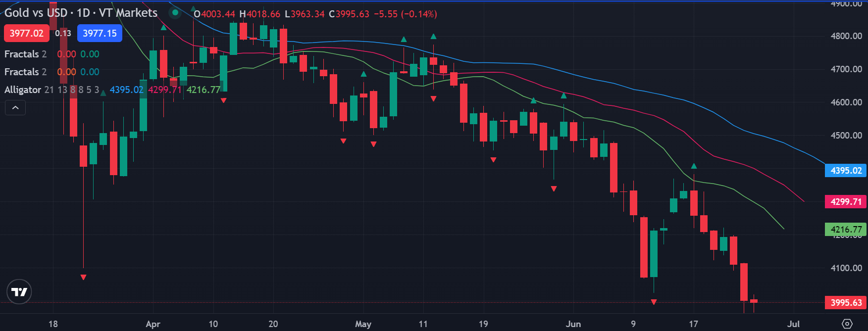The image size is (868, 331).
Task: Select down fractal arrow under long March wick
Action: (83, 278)
